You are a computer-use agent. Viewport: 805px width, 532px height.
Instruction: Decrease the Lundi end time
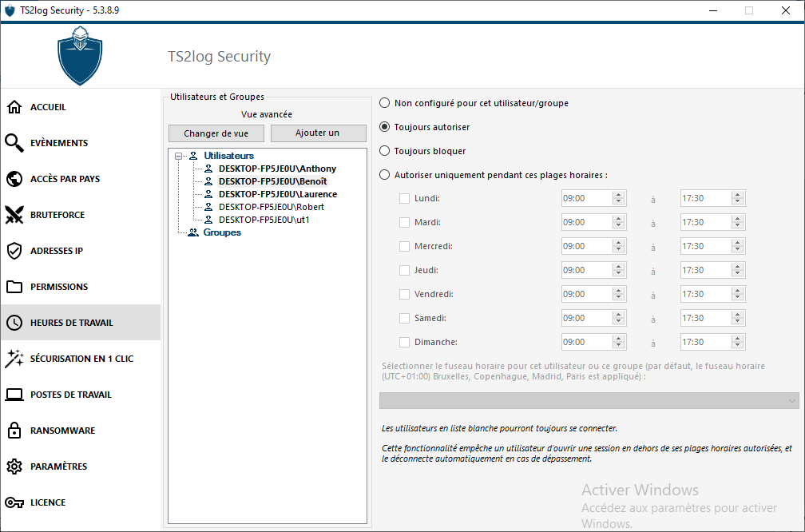coord(738,202)
